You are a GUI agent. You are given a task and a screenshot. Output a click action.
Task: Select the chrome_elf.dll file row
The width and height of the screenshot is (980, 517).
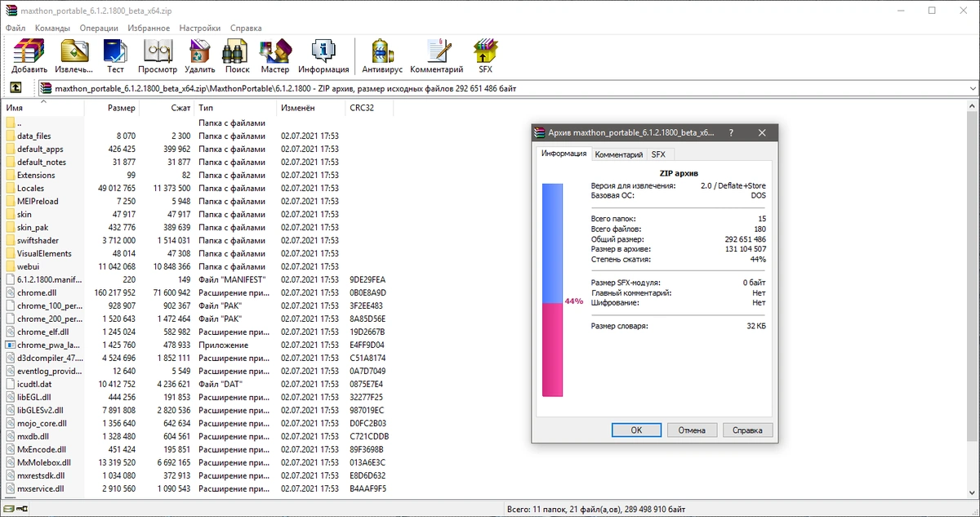198,332
